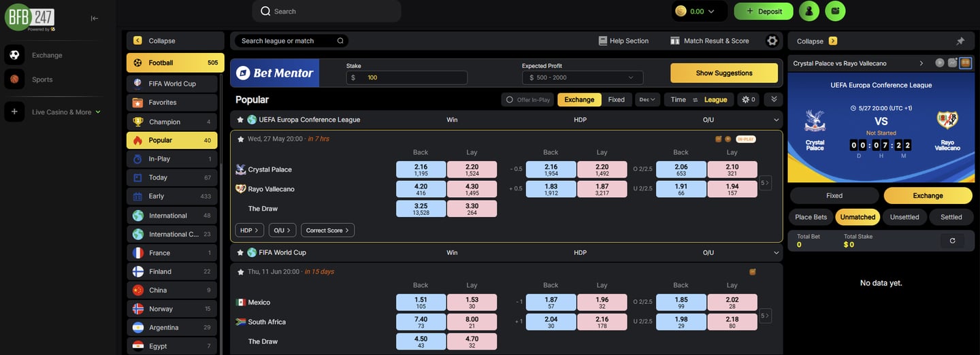Sort matches by League
Screen dimensions: 980x355
point(715,99)
